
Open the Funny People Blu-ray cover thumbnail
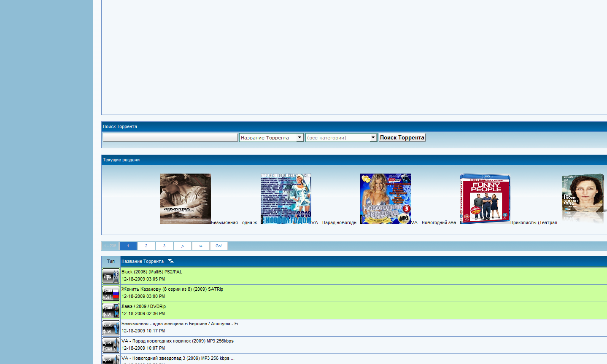pos(485,199)
